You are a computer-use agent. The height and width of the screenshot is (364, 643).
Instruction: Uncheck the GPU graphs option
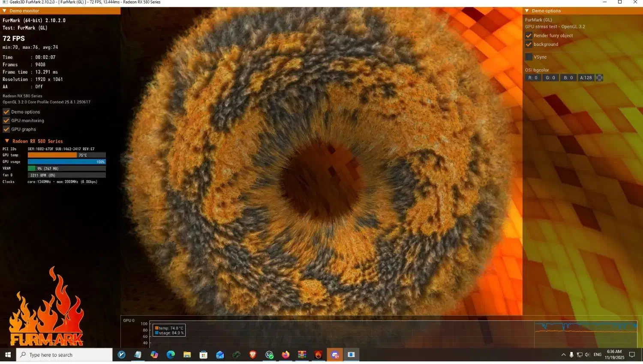[x=6, y=129]
